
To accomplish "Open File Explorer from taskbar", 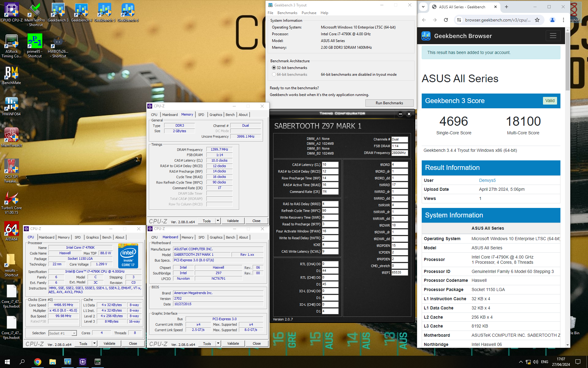I will point(52,362).
